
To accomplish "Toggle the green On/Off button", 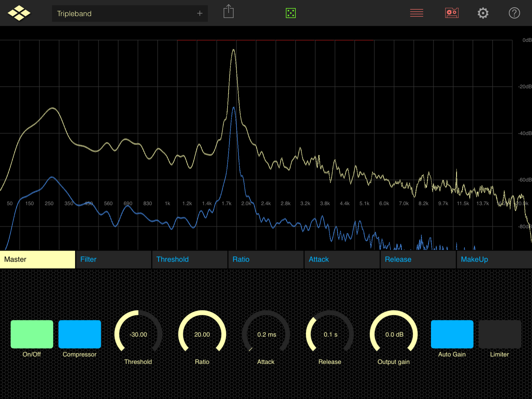I will [x=32, y=334].
